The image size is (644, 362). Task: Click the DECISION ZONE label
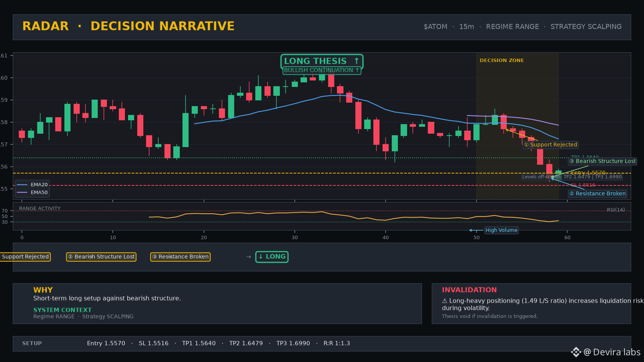tap(502, 61)
